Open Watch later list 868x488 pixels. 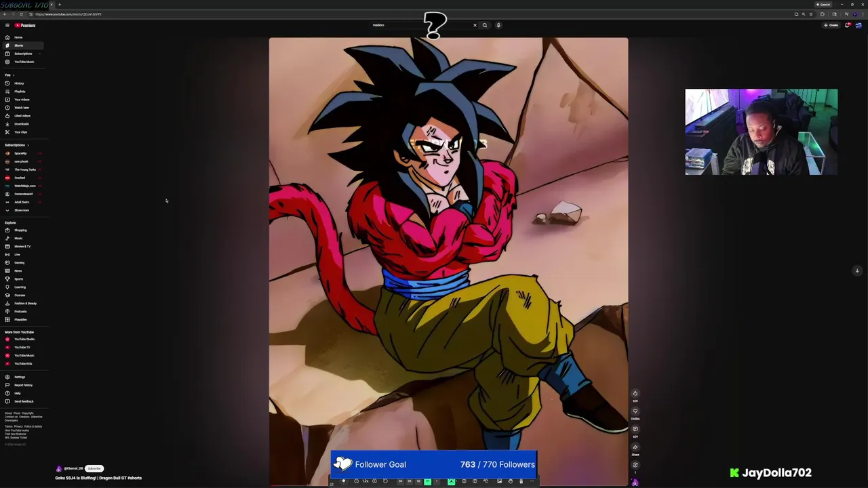pos(22,108)
